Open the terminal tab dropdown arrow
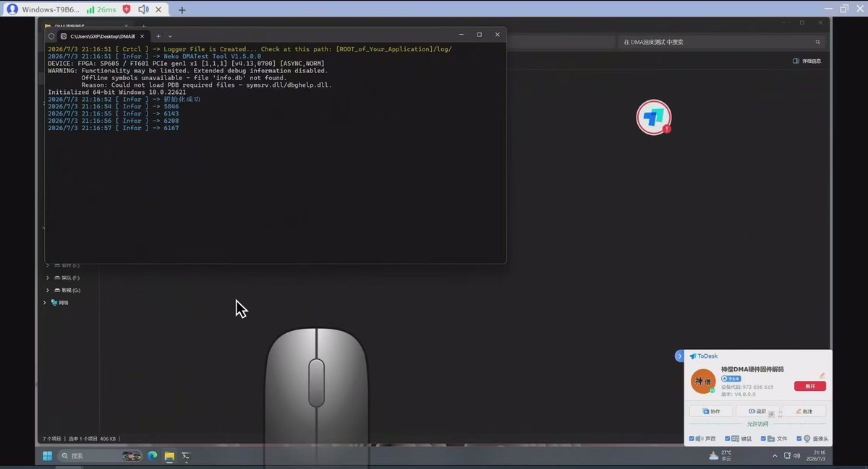 pos(170,35)
